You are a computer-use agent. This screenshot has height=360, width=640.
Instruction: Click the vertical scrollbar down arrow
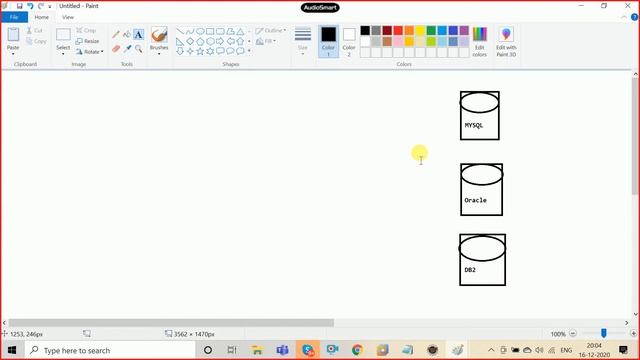pyautogui.click(x=636, y=314)
